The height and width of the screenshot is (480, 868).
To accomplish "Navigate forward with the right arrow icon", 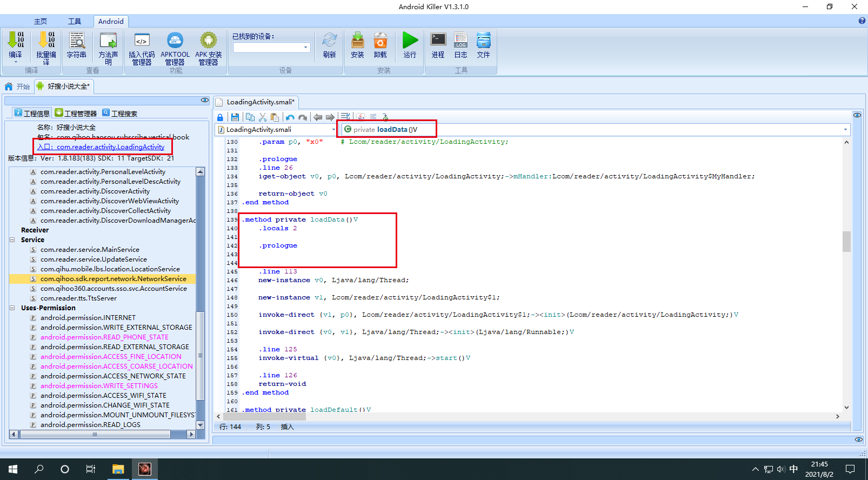I will [330, 117].
